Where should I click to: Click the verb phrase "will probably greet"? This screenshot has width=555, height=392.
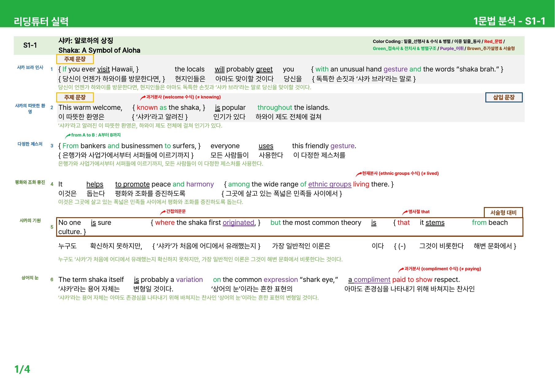point(244,69)
